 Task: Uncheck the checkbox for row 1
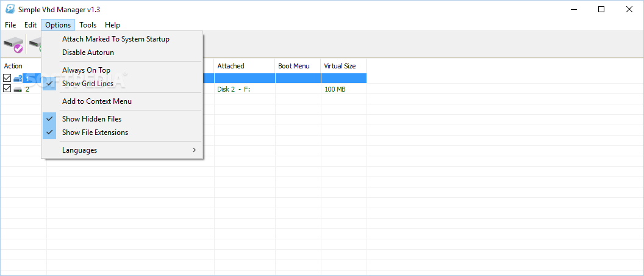pos(7,78)
